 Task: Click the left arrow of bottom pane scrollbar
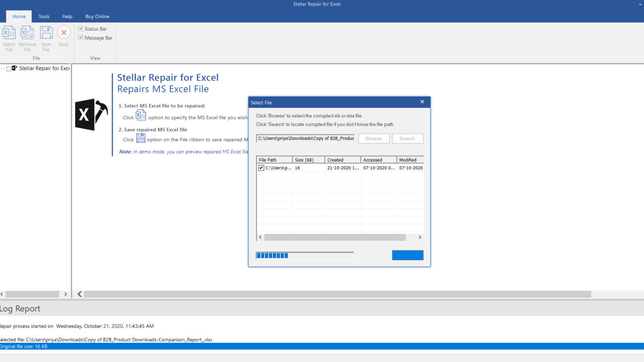[79, 294]
